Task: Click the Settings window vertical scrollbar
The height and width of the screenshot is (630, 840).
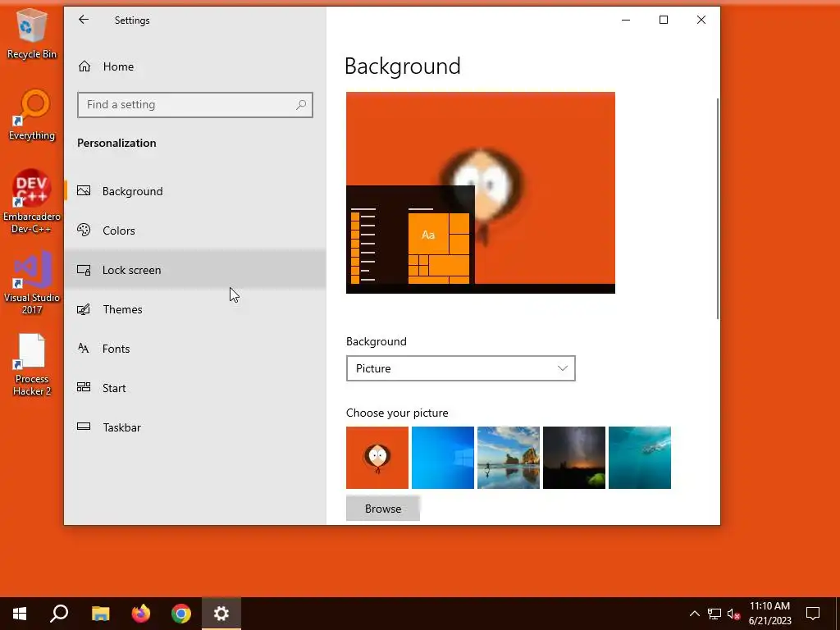Action: tap(717, 209)
